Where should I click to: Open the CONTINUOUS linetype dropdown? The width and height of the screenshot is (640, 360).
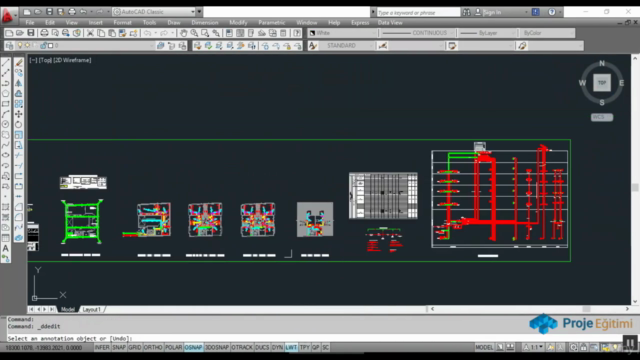417,33
